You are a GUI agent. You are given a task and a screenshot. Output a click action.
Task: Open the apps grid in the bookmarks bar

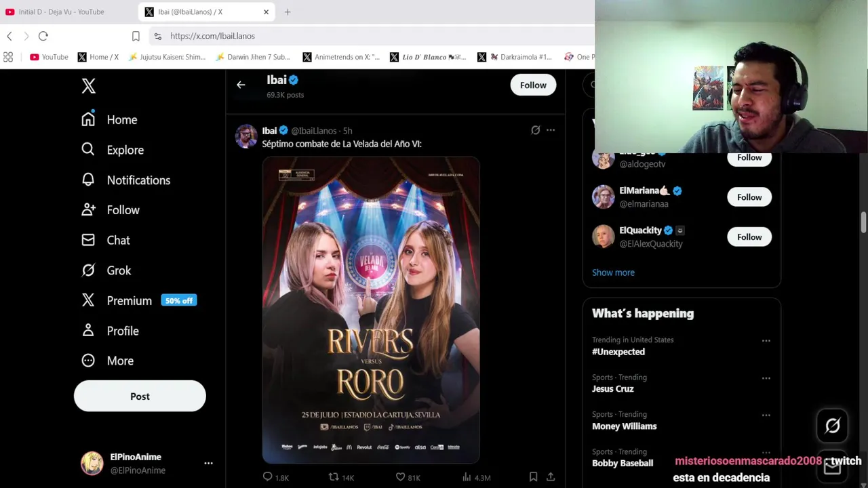tap(8, 57)
